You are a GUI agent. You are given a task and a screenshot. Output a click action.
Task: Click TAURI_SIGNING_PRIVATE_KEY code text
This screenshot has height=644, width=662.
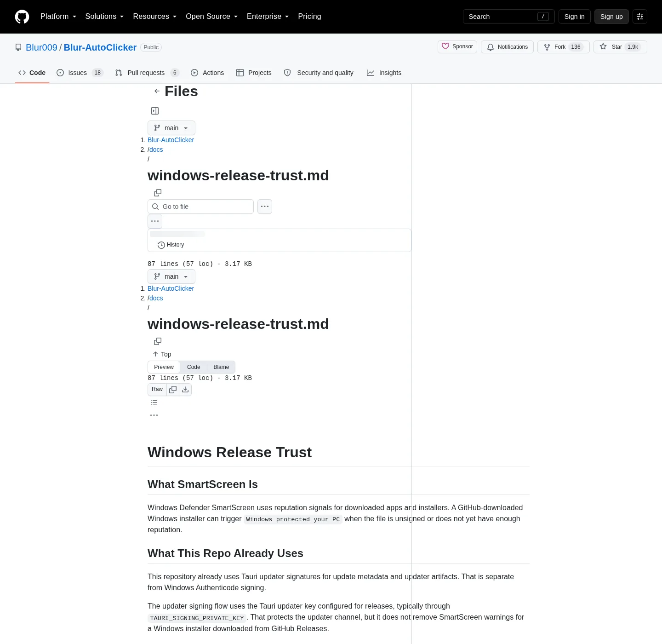pos(197,618)
